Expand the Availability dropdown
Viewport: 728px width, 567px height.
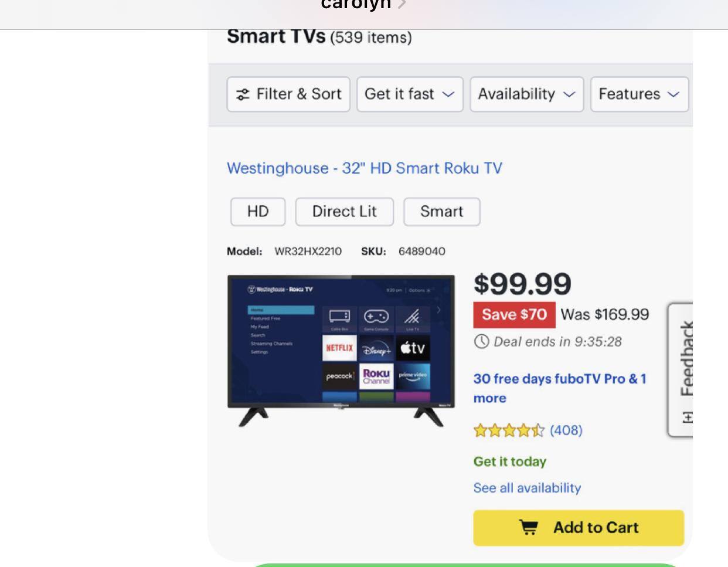click(x=527, y=94)
